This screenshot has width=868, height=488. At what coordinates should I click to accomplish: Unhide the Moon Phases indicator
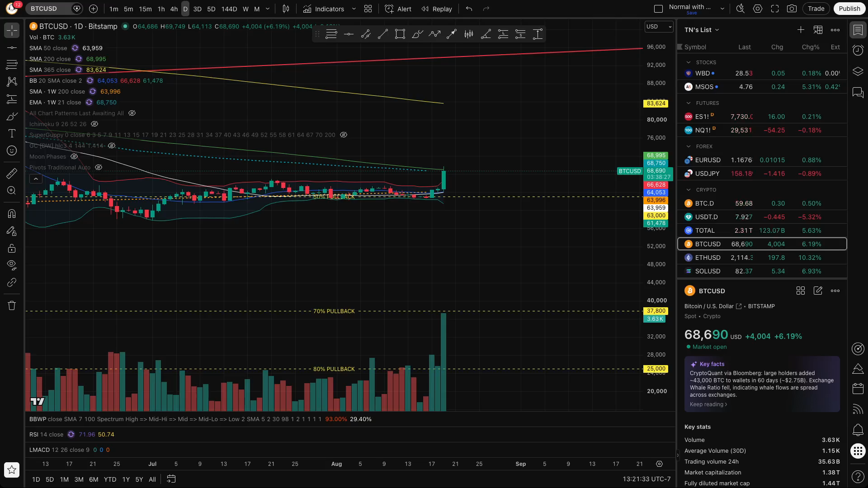[x=74, y=156]
